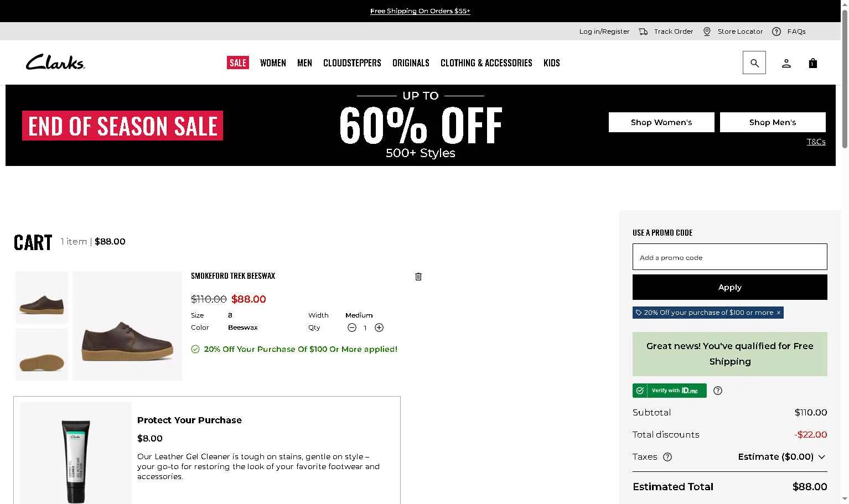This screenshot has width=849, height=504.
Task: Open the account profile icon
Action: (786, 63)
